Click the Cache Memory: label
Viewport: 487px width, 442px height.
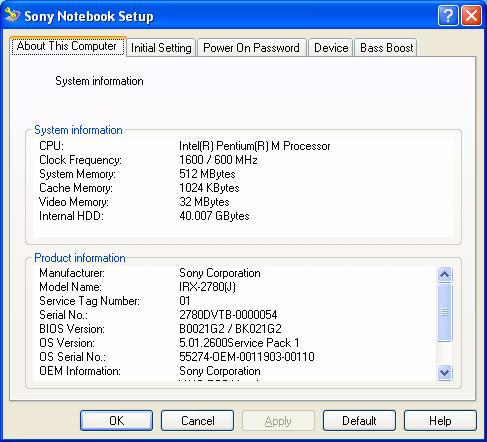click(x=76, y=188)
